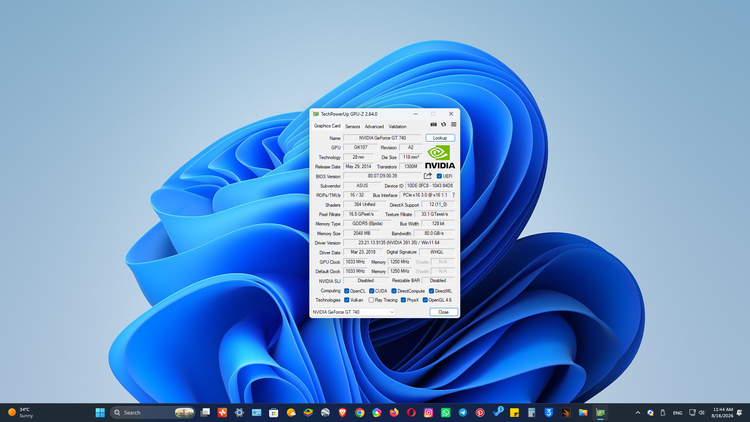Click the Shaders value 384 Unified

point(364,205)
